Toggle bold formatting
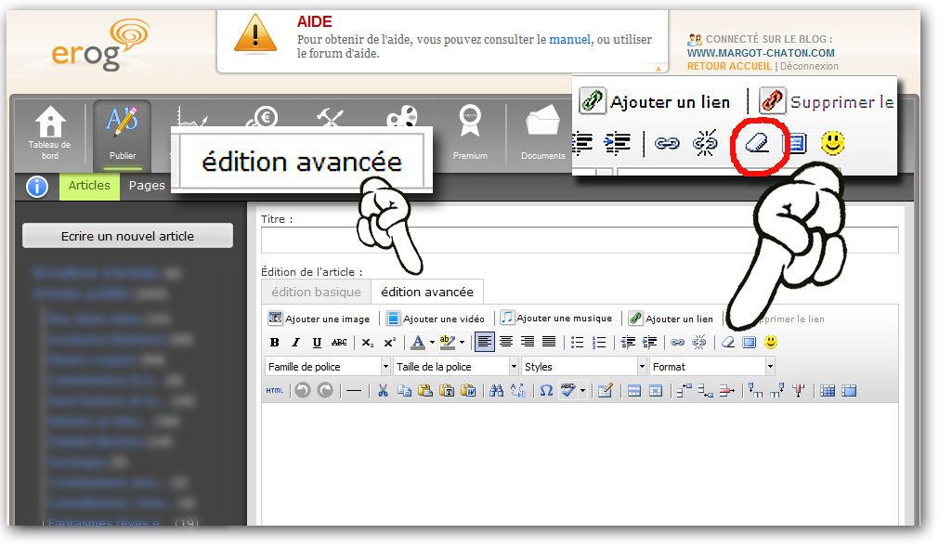The image size is (952, 560). [274, 343]
